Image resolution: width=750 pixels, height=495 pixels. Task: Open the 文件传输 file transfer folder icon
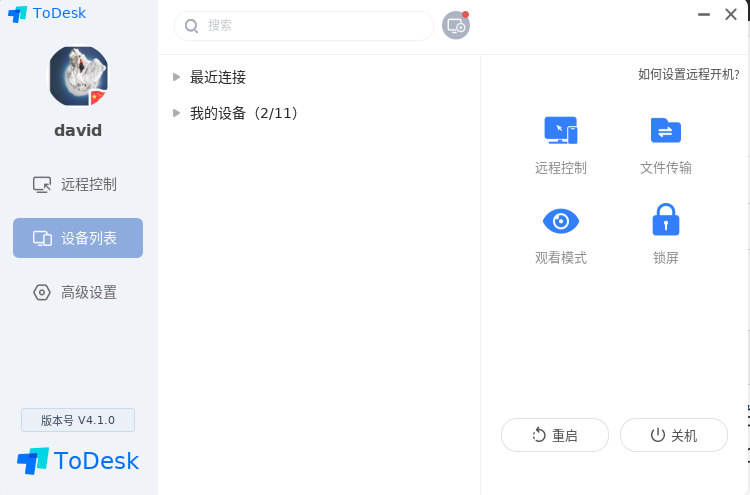665,131
